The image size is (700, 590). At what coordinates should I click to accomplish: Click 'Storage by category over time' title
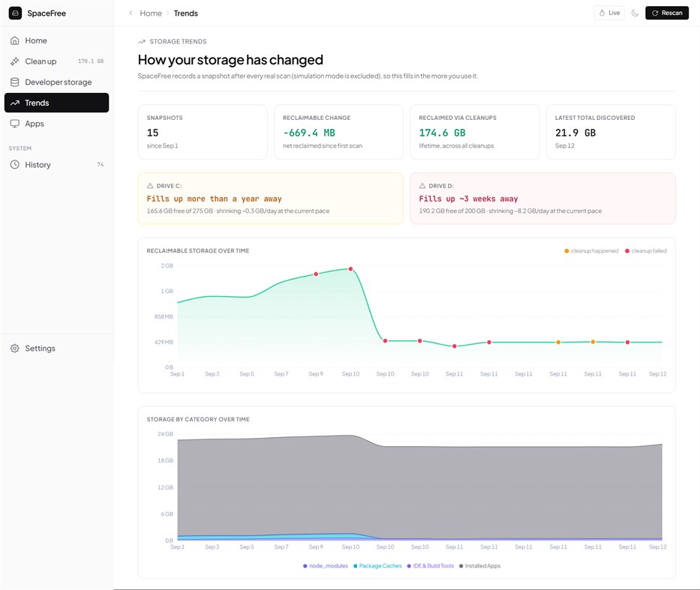coord(198,420)
